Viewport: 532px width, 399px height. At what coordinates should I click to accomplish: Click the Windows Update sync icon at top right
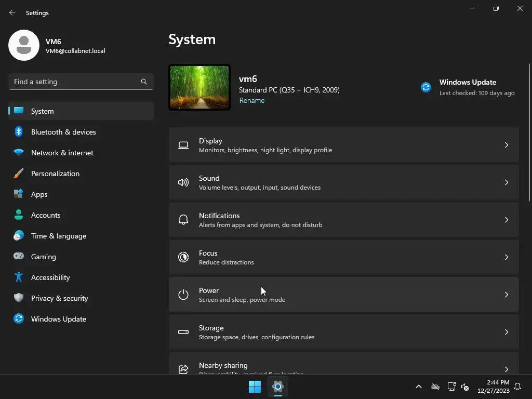pyautogui.click(x=426, y=87)
